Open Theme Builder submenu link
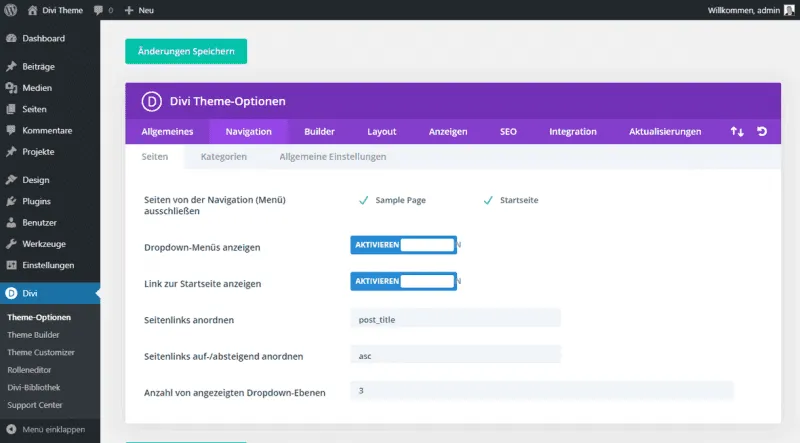The image size is (800, 443). 33,335
